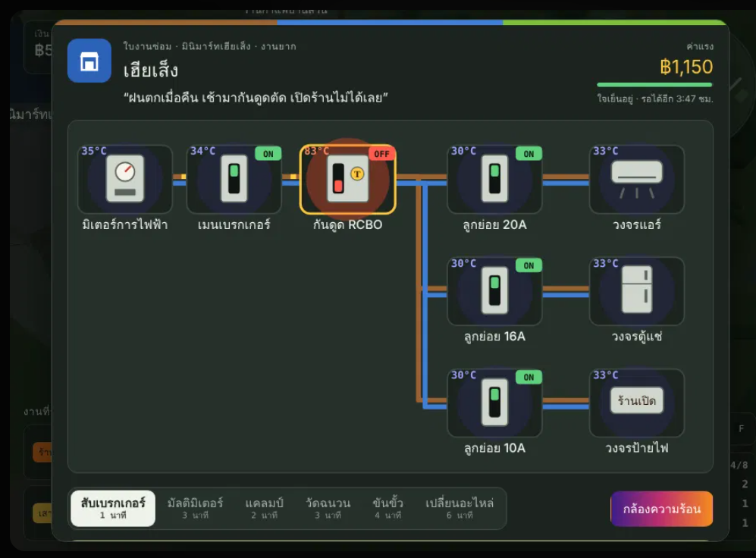
Task: Click the green customer patience bar
Action: click(654, 85)
